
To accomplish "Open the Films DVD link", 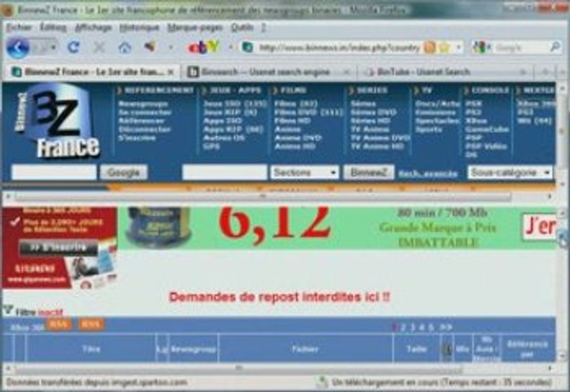I will click(x=308, y=112).
